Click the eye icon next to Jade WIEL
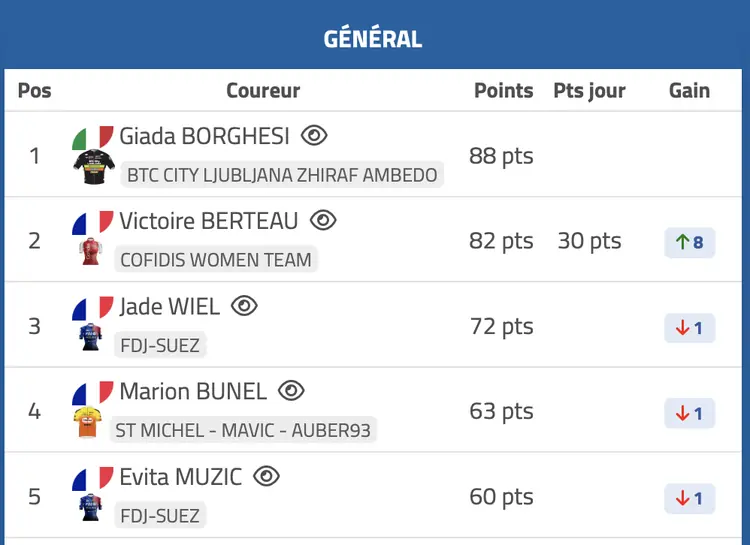This screenshot has height=545, width=750. (x=244, y=306)
